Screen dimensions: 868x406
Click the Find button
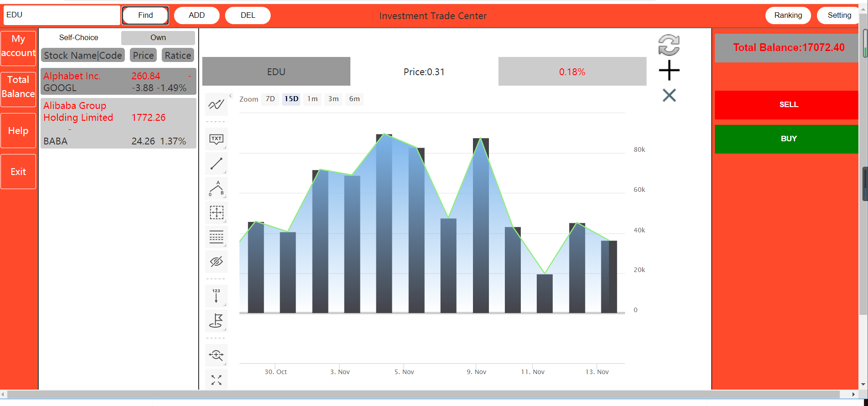coord(145,15)
